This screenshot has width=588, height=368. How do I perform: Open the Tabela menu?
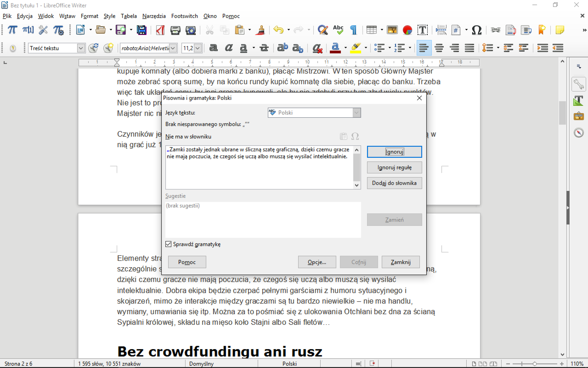[129, 16]
